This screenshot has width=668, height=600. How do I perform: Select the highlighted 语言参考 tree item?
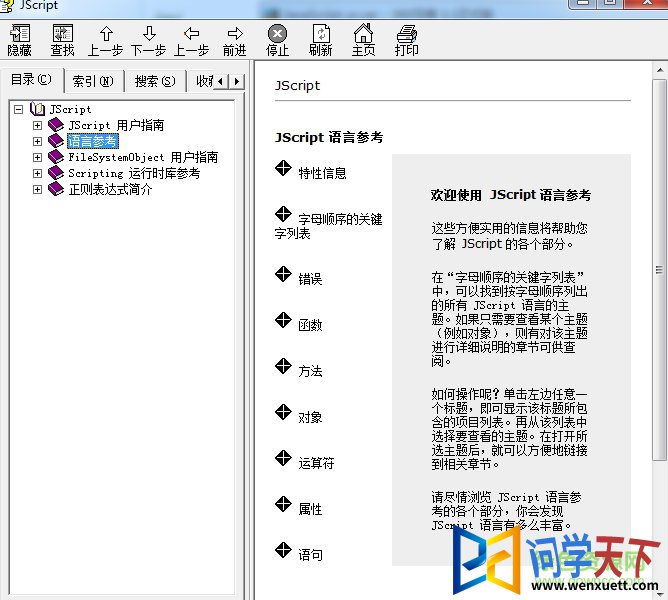pos(92,141)
